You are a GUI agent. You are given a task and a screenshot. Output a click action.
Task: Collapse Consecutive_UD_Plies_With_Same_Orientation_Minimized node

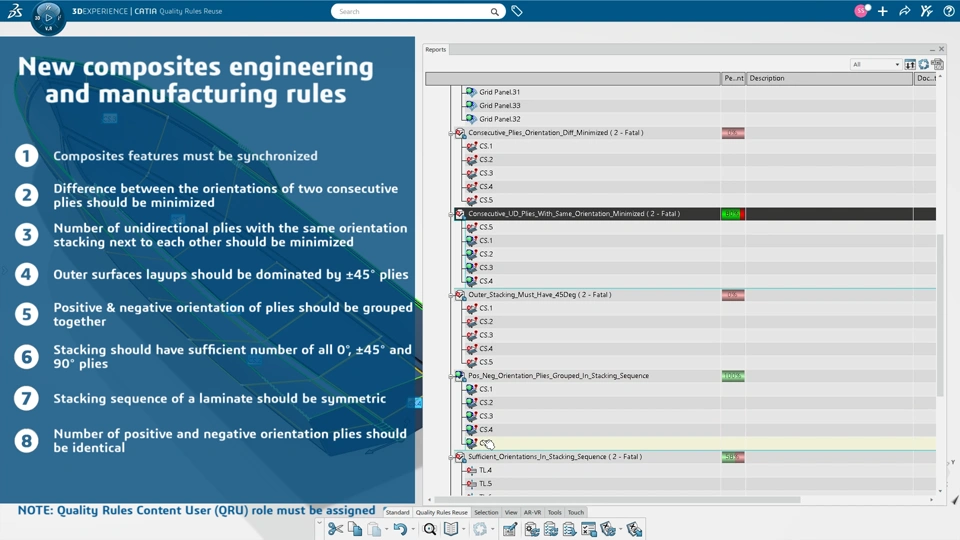(451, 214)
